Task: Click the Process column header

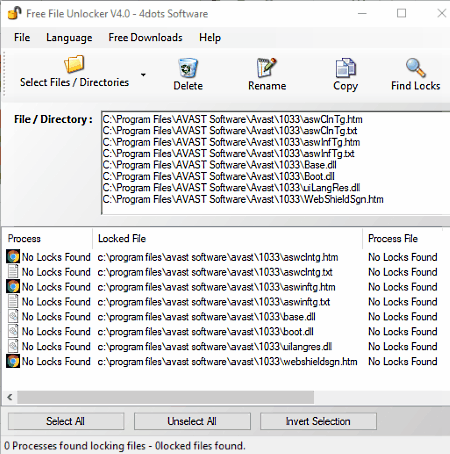Action: 47,239
